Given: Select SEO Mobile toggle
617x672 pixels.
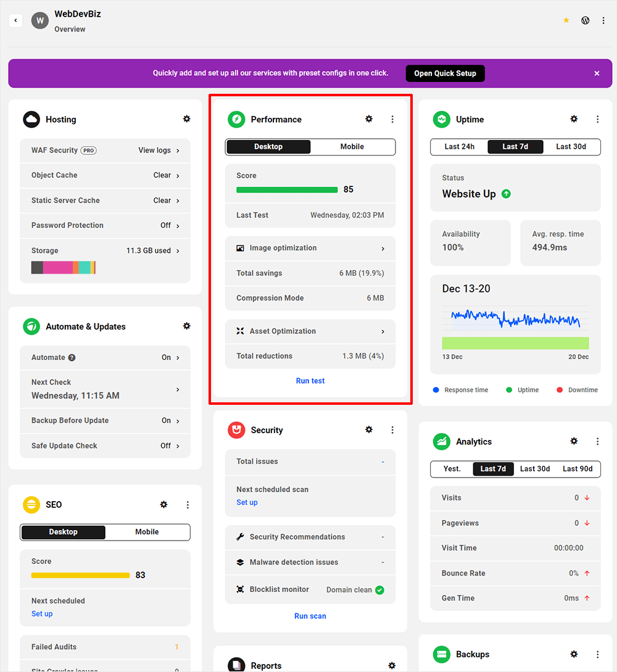Looking at the screenshot, I should 147,532.
